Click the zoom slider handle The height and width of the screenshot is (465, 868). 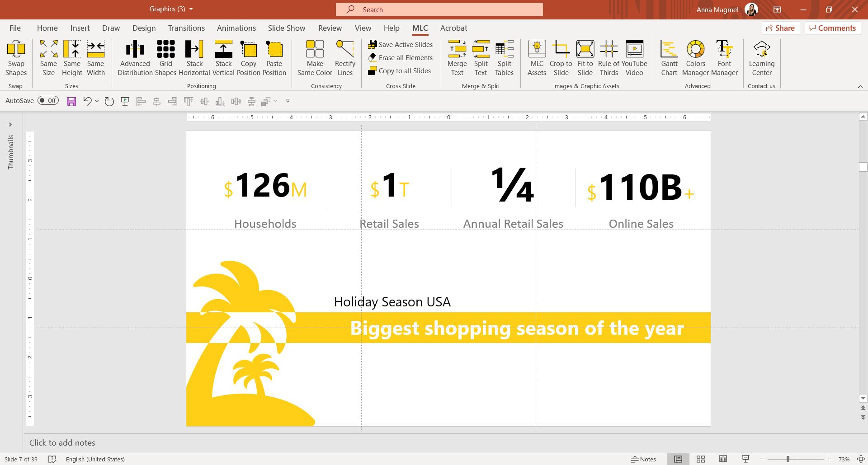[788, 459]
